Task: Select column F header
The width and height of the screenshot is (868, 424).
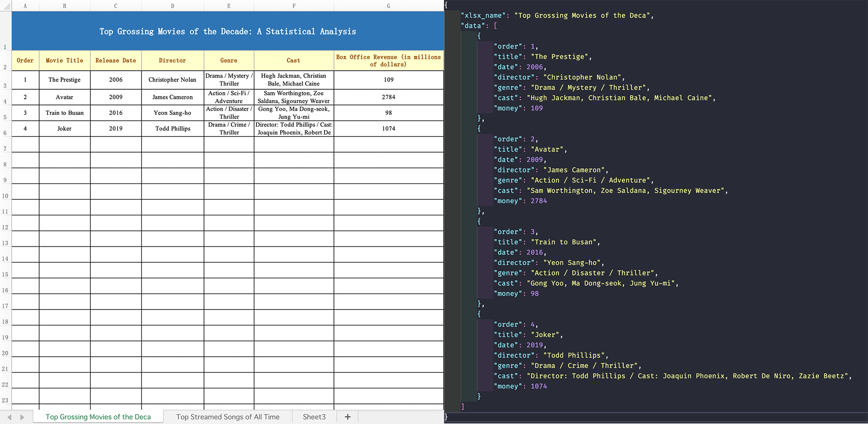Action: click(294, 6)
